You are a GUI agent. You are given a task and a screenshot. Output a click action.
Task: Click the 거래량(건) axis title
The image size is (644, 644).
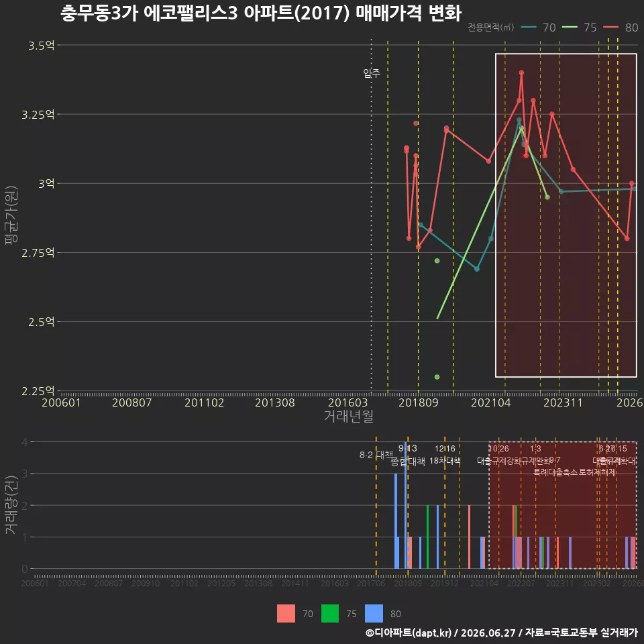click(11, 504)
